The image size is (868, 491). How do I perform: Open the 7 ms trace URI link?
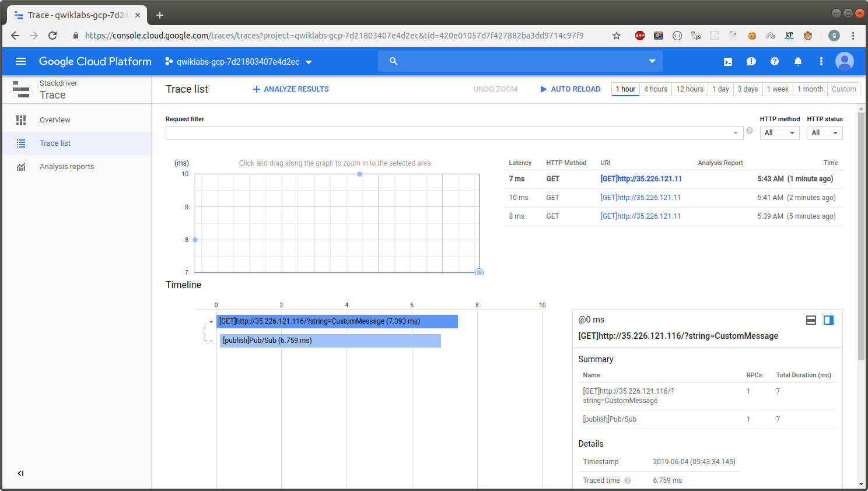point(641,179)
